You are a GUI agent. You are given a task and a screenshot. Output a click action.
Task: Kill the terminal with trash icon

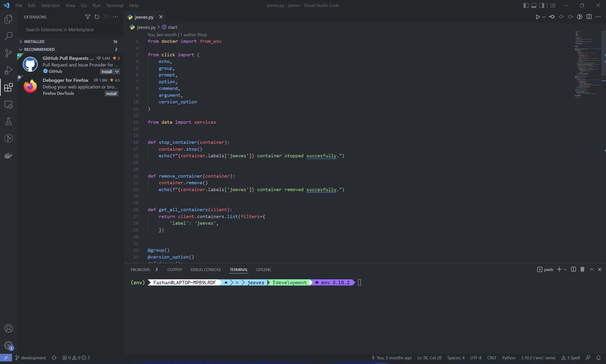(582, 269)
